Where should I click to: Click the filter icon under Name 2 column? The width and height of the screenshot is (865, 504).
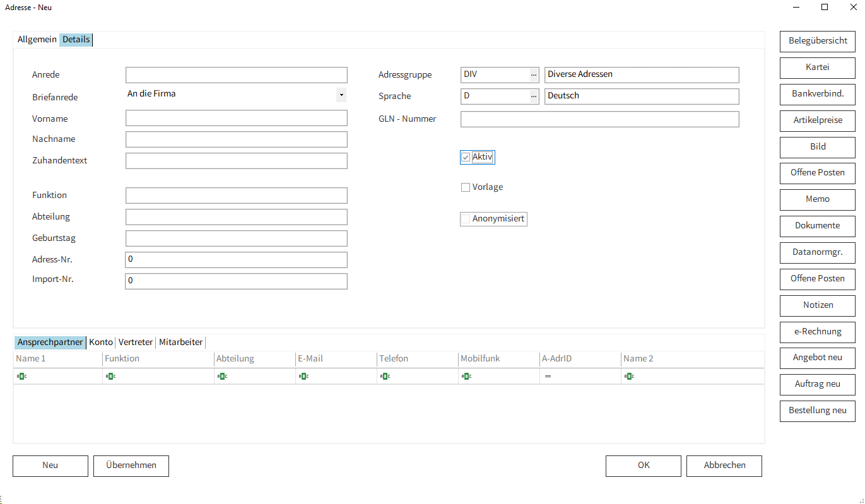point(629,377)
